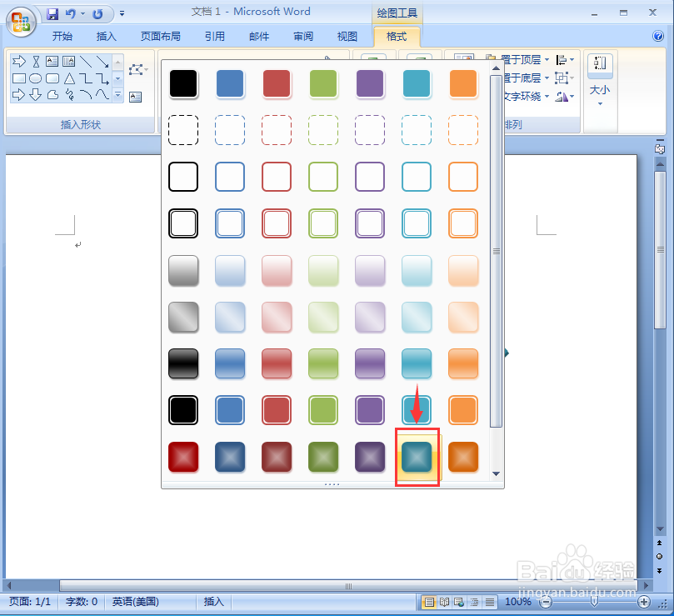Viewport: 674px width, 616px height.
Task: Open the Office button menu
Action: [x=21, y=22]
